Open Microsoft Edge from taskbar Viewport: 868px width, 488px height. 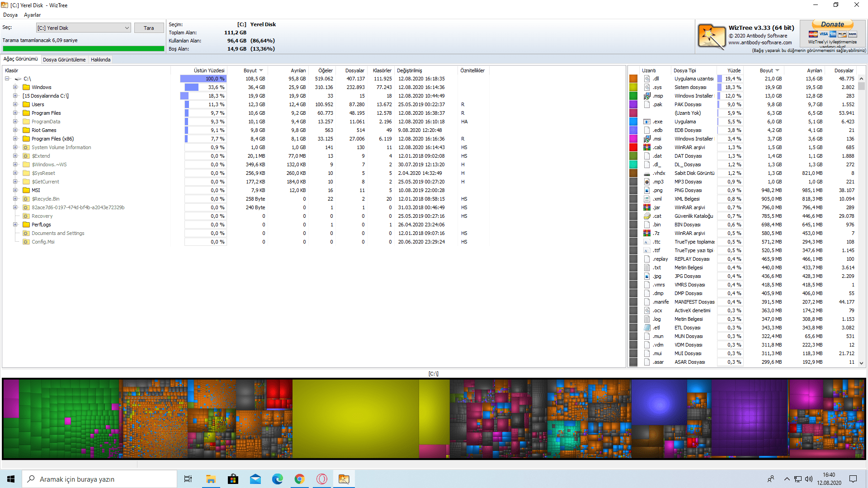point(277,479)
